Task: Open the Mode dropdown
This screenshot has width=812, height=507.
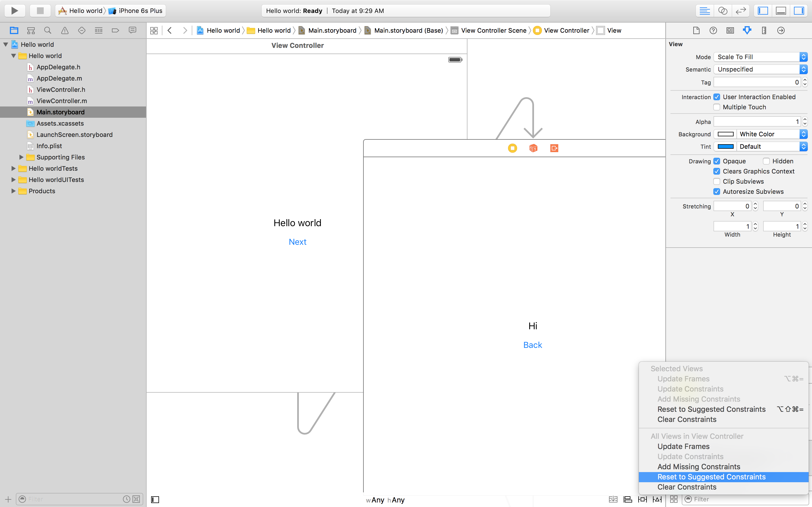Action: pos(760,57)
